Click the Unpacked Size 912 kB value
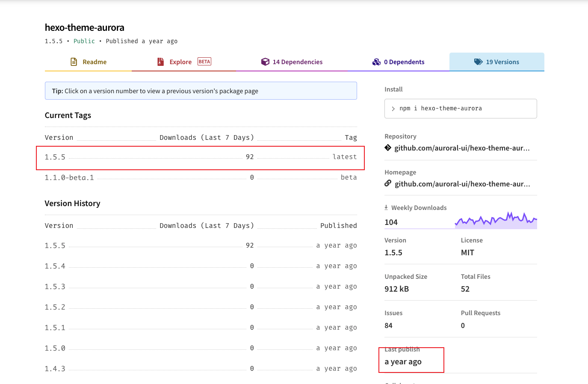Viewport: 588px width, 384px height. tap(396, 289)
